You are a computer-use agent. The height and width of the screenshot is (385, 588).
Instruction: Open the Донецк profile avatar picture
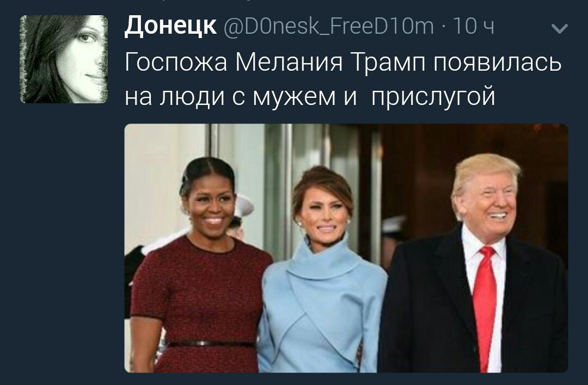64,59
